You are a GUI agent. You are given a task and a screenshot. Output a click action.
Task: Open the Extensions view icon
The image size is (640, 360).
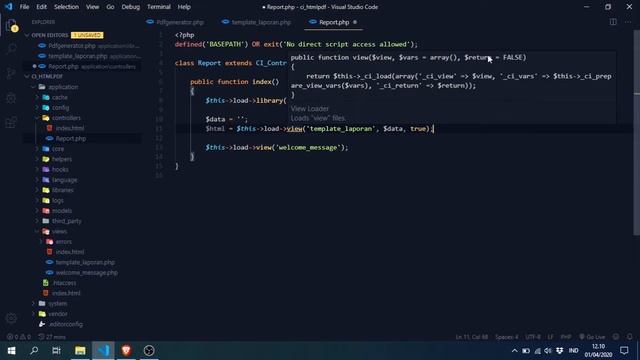[11, 122]
